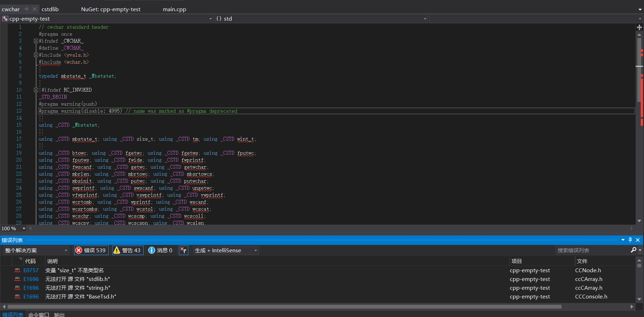The image size is (644, 317).
Task: Close the cwchar tab
Action: 34,9
